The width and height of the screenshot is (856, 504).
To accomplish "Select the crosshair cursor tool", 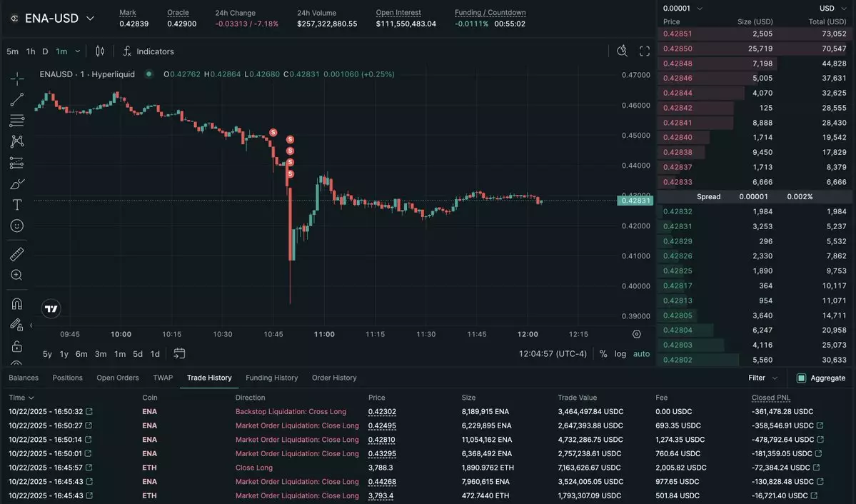I will (x=17, y=78).
